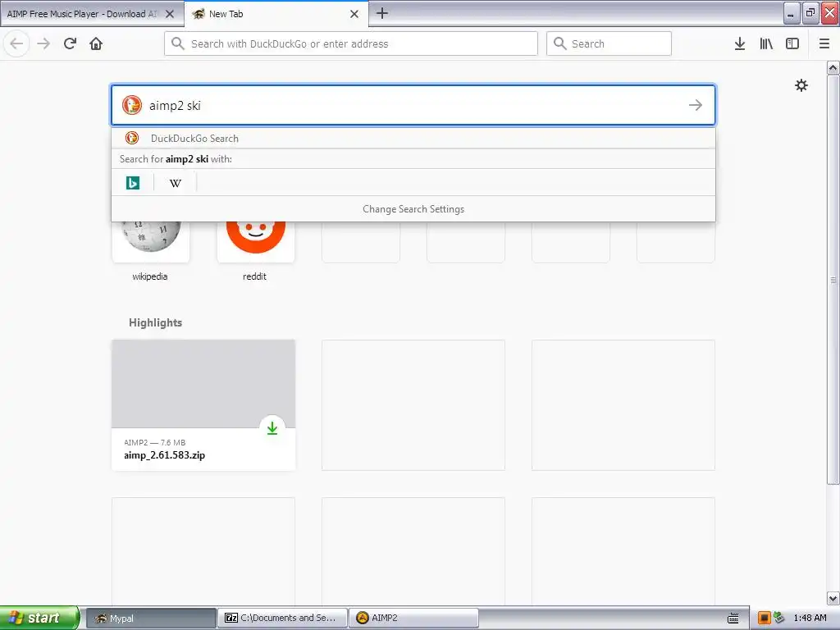This screenshot has width=840, height=630.
Task: Click AIMP2 — 7.6 MB caption
Action: [155, 442]
